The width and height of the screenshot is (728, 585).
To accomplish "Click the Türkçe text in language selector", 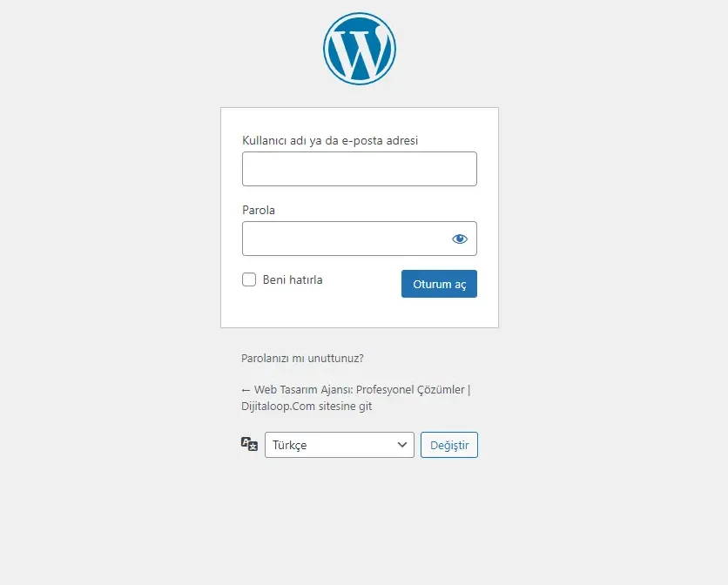I will [x=290, y=445].
